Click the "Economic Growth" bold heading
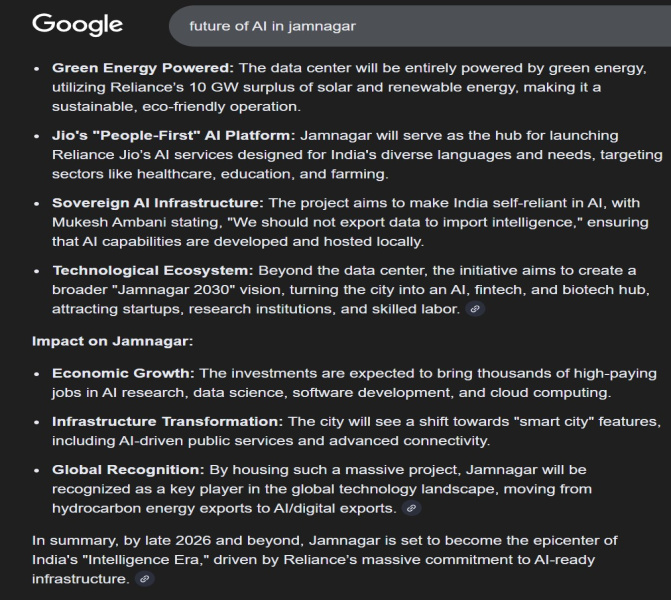The width and height of the screenshot is (671, 600). click(123, 373)
